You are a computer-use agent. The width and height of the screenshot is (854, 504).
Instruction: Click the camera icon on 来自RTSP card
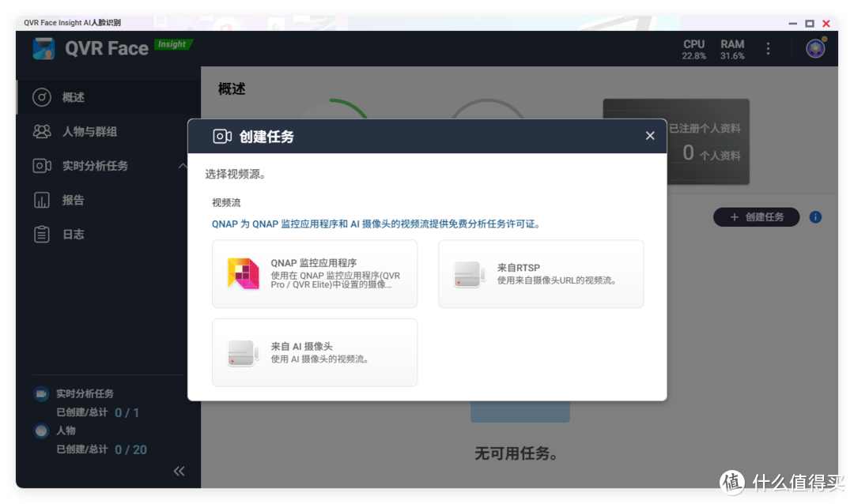click(470, 274)
